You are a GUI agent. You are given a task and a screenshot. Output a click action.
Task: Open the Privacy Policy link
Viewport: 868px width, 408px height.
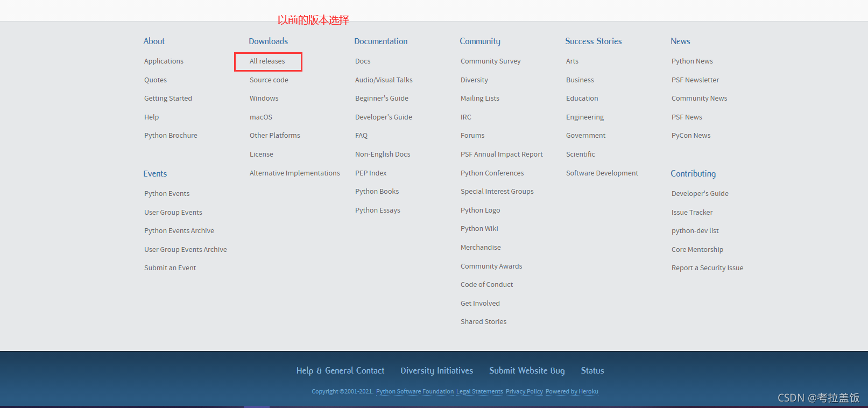point(524,392)
